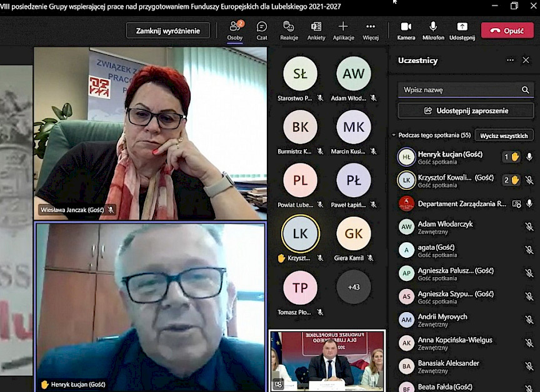Click the Udostępnij zaproszenie button
Viewport: 540px width, 392px height.
466,110
